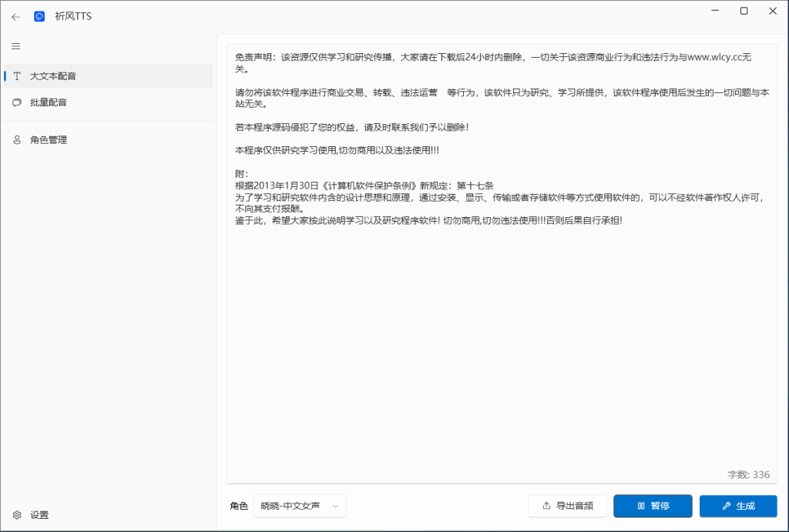Pause playback with the 暂停 button

coord(653,506)
